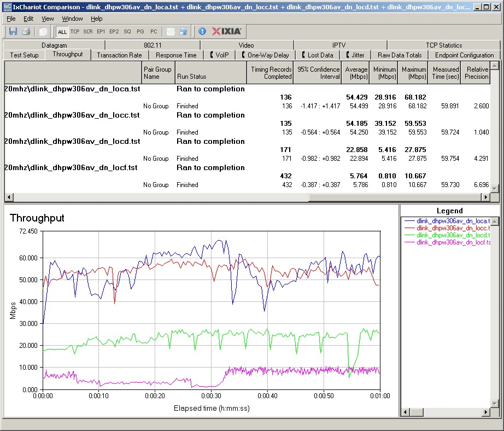Click the blue loca legend entry
The height and width of the screenshot is (431, 504).
[447, 221]
